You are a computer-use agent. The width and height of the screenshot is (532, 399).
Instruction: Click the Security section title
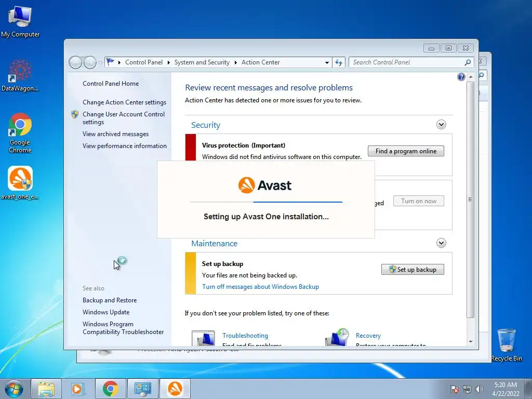tap(206, 125)
